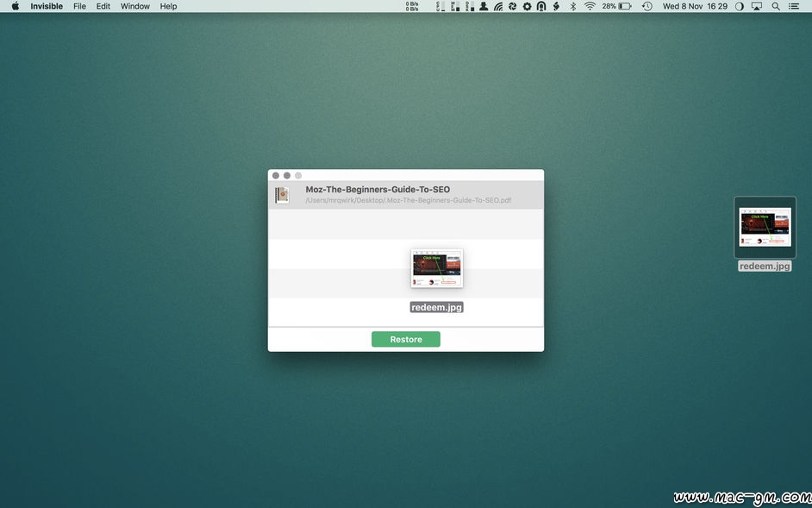Image resolution: width=812 pixels, height=508 pixels.
Task: Open the Time Machine menu bar icon
Action: [646, 6]
